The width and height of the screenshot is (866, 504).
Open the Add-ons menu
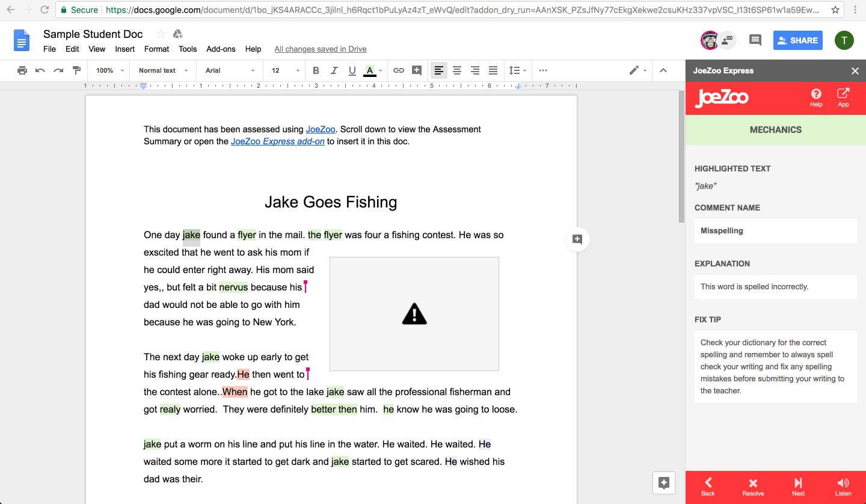pos(221,49)
